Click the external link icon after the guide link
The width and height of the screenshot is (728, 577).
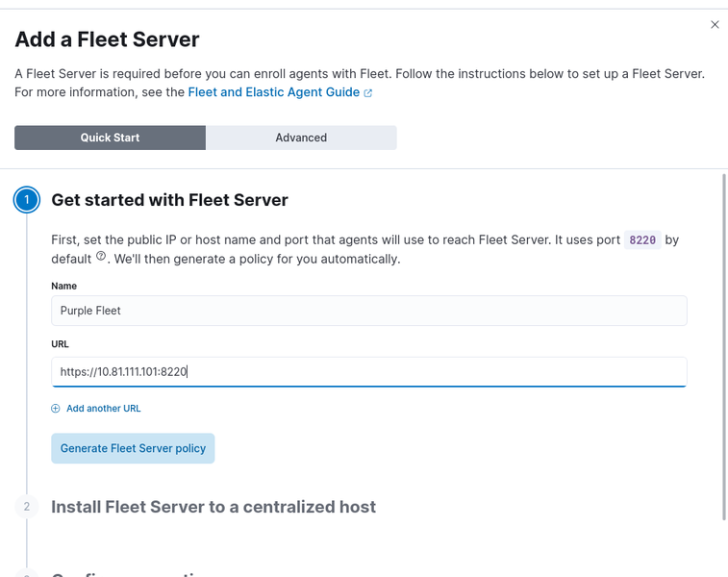(368, 93)
